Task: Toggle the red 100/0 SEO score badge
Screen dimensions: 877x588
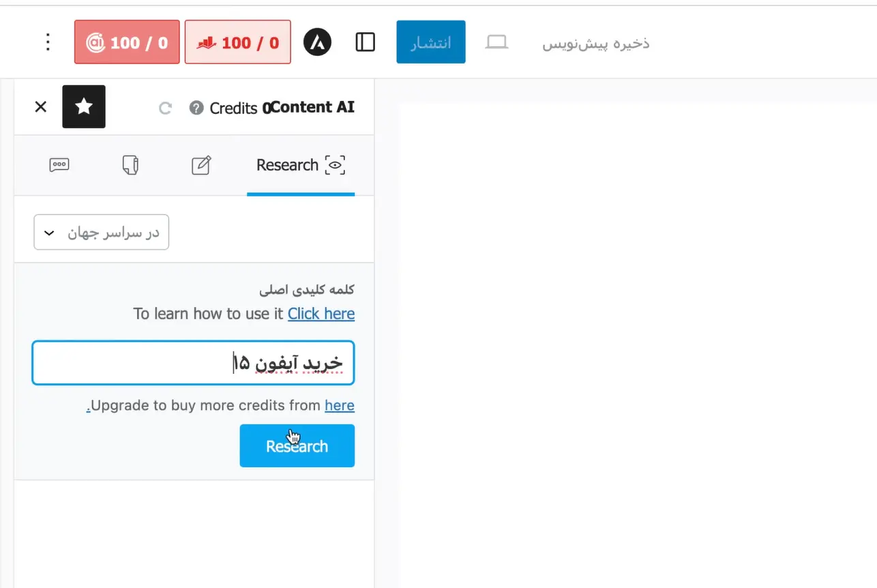Action: (x=237, y=41)
